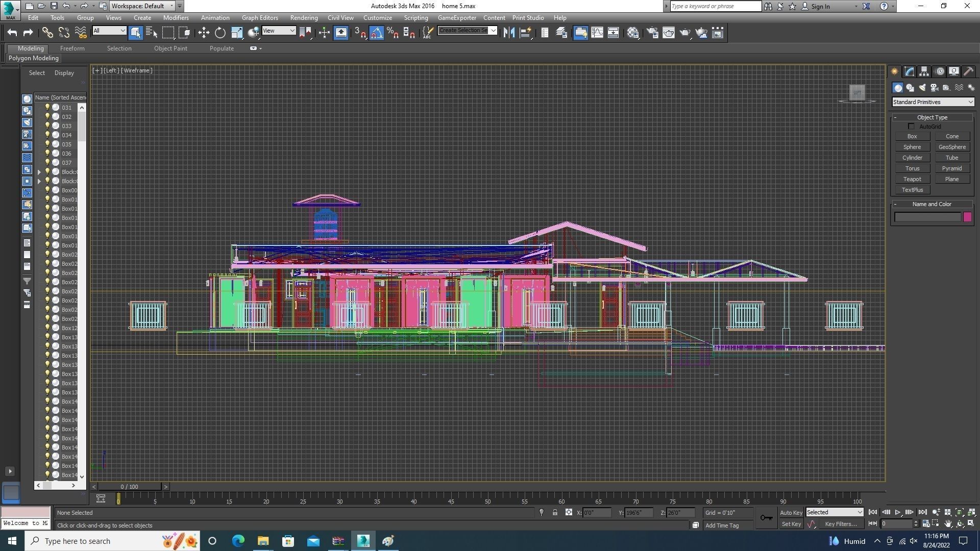Click the Render Production teapot icon
Screen dimensions: 980x551
click(x=685, y=33)
